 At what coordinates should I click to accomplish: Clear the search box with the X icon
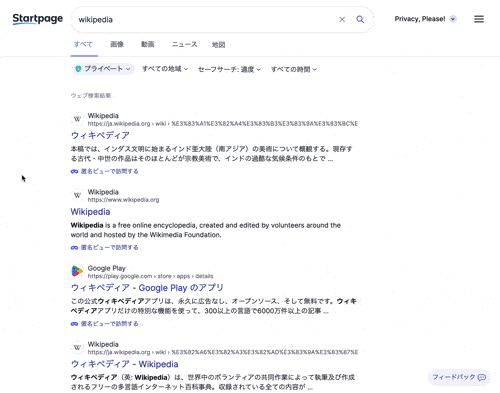(x=342, y=19)
